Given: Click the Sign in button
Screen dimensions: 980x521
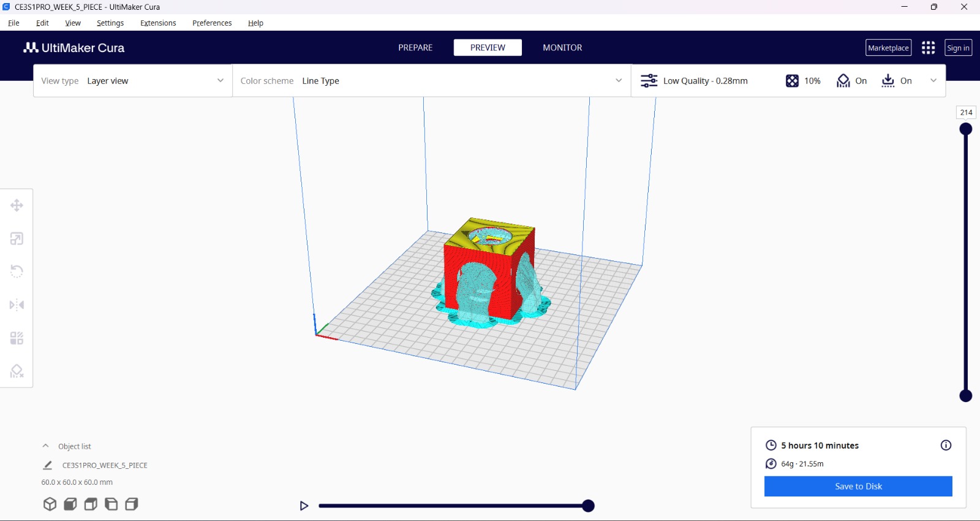Looking at the screenshot, I should pyautogui.click(x=958, y=48).
